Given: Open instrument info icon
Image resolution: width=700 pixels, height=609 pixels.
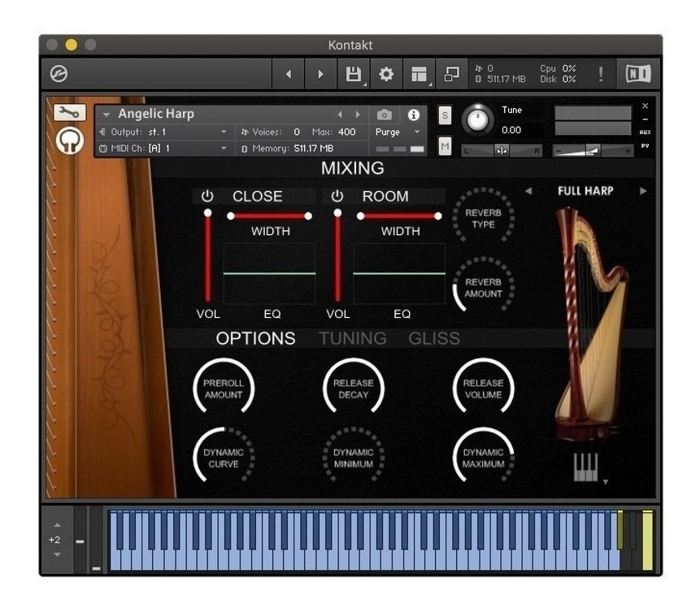Looking at the screenshot, I should click(x=413, y=115).
